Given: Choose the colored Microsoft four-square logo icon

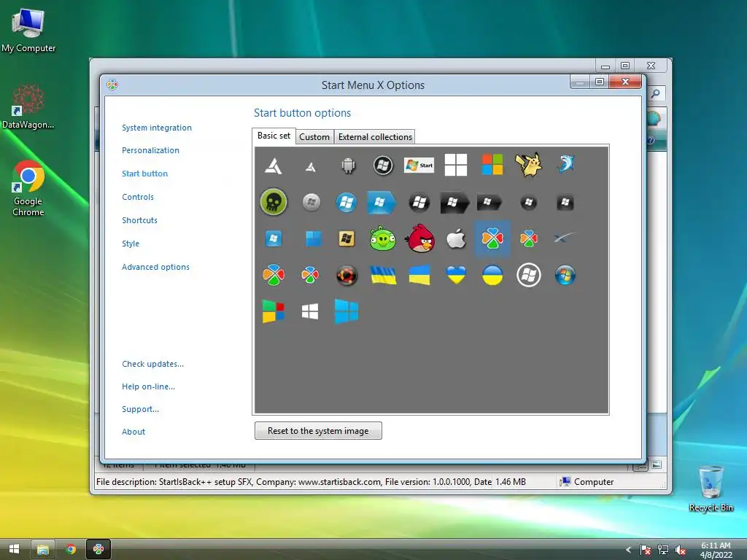Looking at the screenshot, I should 492,165.
